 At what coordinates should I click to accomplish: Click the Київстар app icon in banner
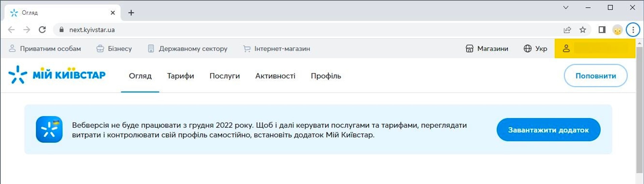pyautogui.click(x=49, y=129)
